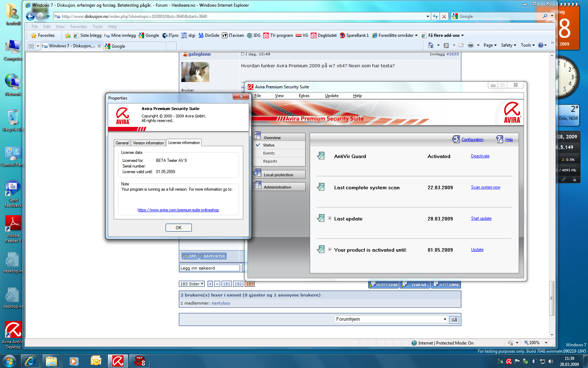Click the Start orb
Viewport: 588px width, 368px height.
pos(9,361)
